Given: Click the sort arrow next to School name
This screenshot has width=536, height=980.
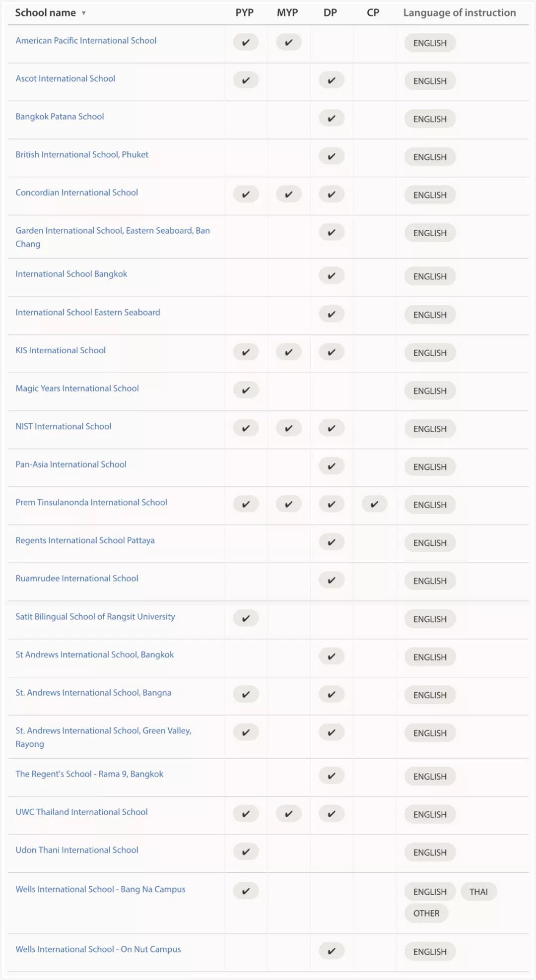Looking at the screenshot, I should 84,13.
